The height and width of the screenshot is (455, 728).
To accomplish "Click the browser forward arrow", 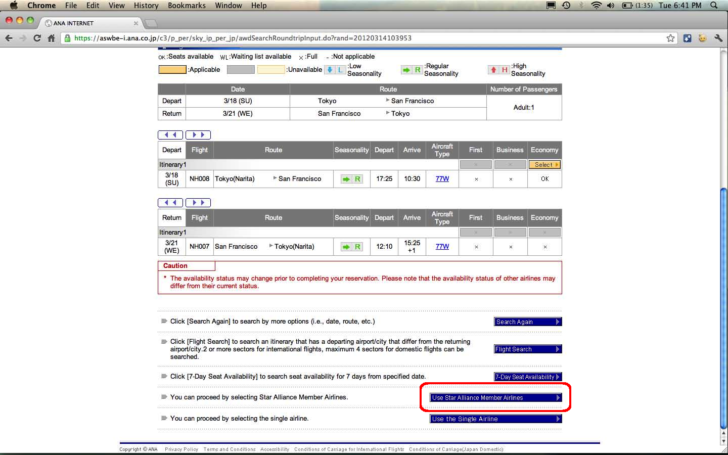I will pos(23,38).
